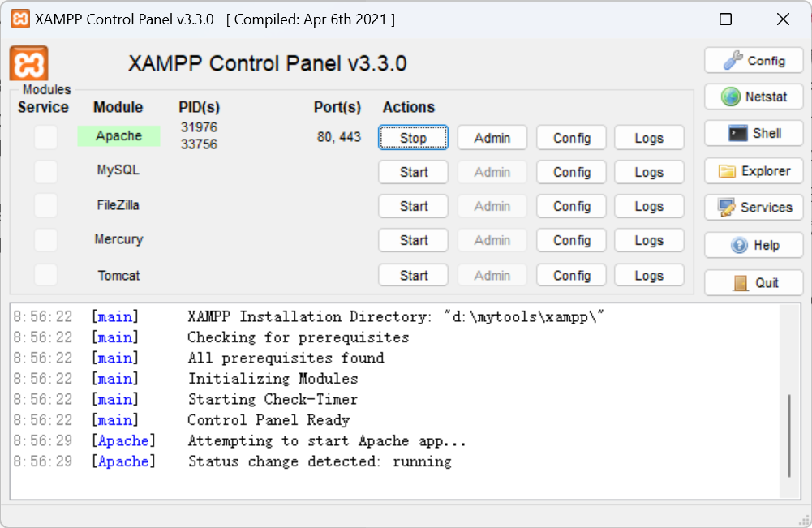This screenshot has height=528, width=812.
Task: Open Netstat with the globe button
Action: [x=754, y=97]
